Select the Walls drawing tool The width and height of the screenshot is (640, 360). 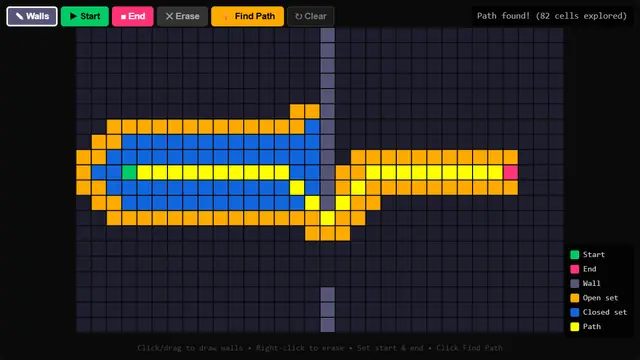point(32,16)
